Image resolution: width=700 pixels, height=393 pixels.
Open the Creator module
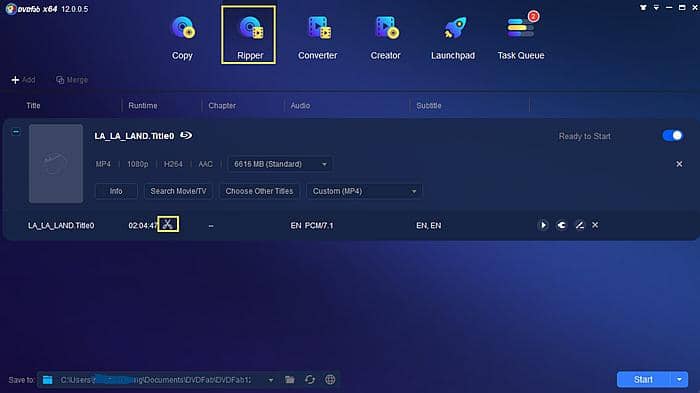385,38
